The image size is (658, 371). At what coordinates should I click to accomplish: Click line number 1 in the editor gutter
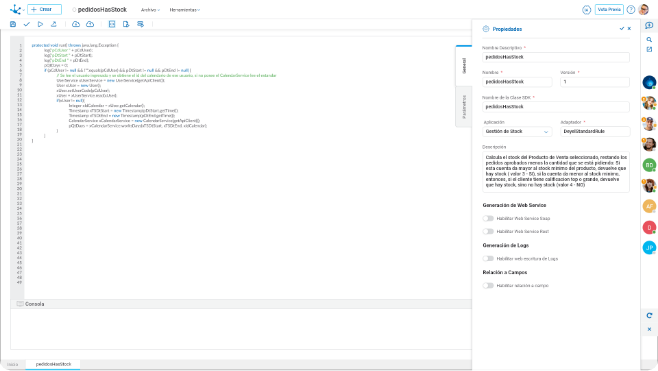20,45
